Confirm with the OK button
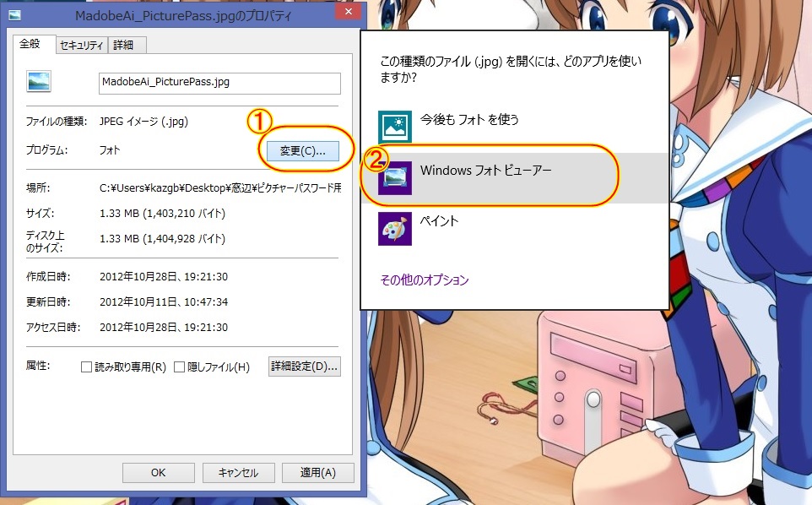 (x=159, y=473)
